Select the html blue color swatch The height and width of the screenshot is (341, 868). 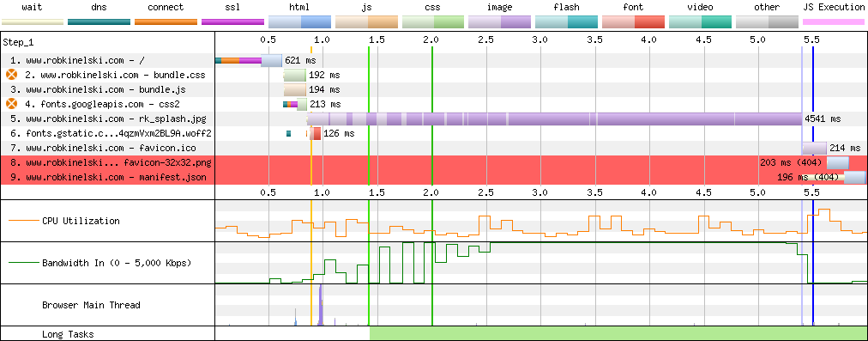pos(299,22)
